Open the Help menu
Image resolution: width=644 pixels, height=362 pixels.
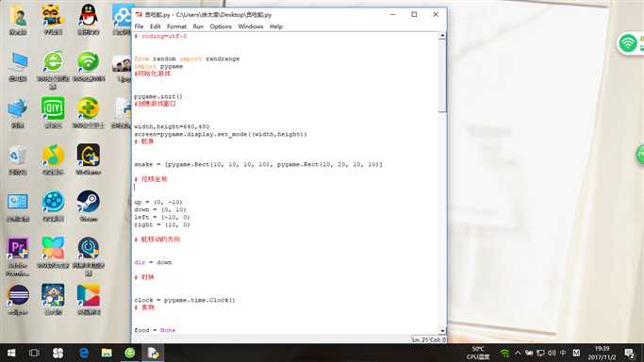[276, 26]
